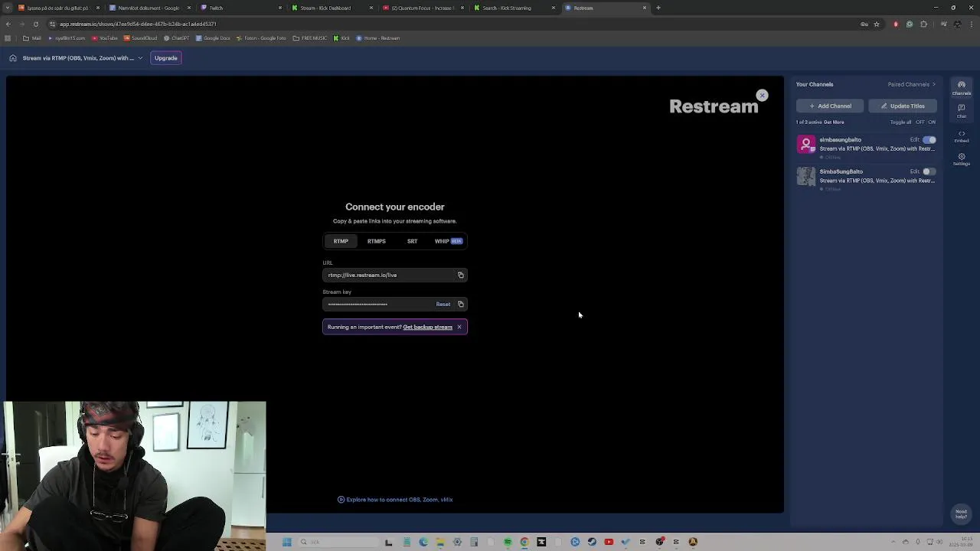Switch to Search - Kick Streaming tab

(513, 8)
